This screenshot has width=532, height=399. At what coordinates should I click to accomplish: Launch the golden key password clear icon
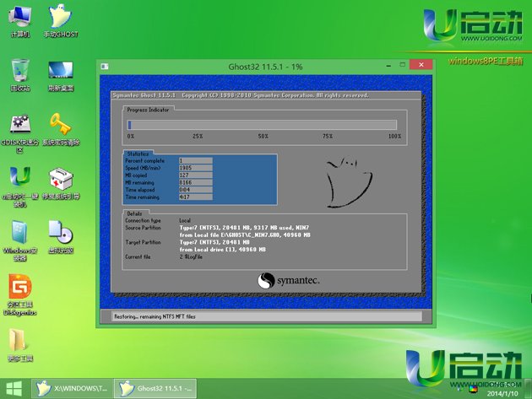[x=61, y=130]
